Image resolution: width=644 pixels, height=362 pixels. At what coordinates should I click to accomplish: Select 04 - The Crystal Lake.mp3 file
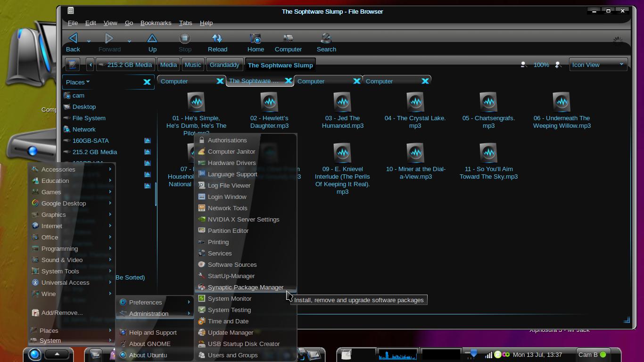point(415,111)
